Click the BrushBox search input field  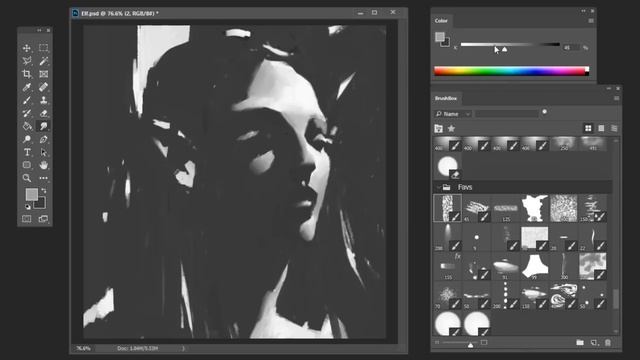[x=507, y=114]
